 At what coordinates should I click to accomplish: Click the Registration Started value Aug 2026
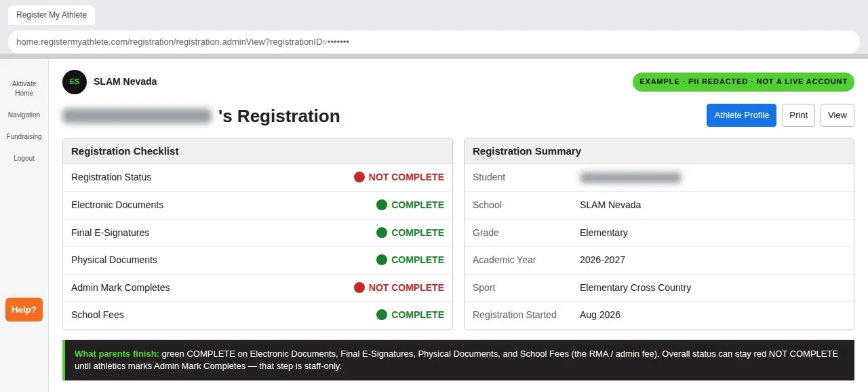[600, 315]
